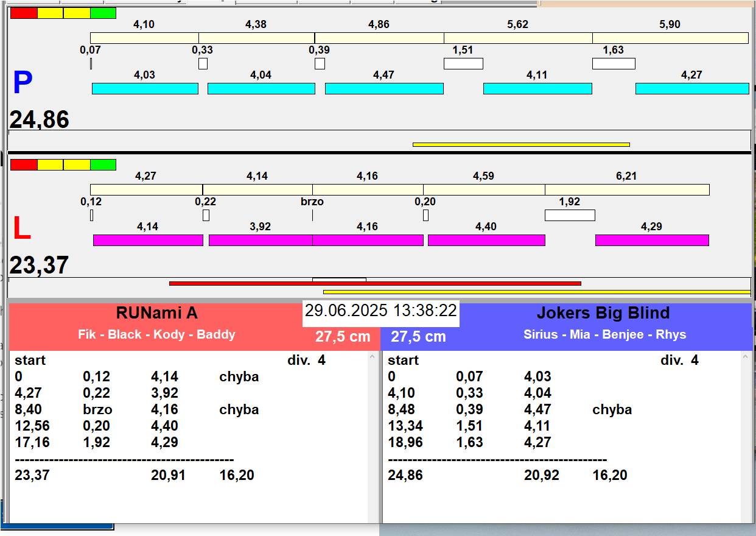The height and width of the screenshot is (536, 756).
Task: Click the green start light in lane L
Action: click(103, 164)
